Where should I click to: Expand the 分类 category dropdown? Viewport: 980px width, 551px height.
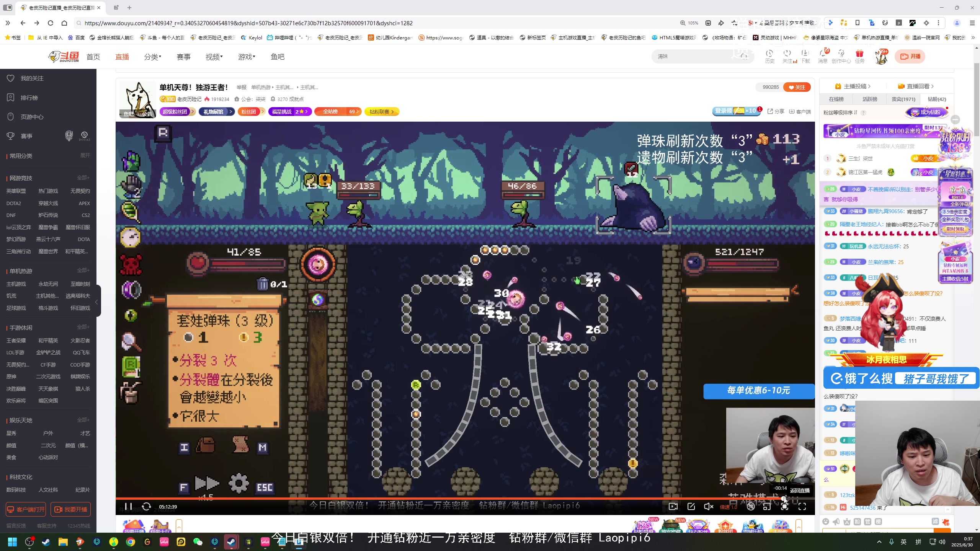(153, 57)
